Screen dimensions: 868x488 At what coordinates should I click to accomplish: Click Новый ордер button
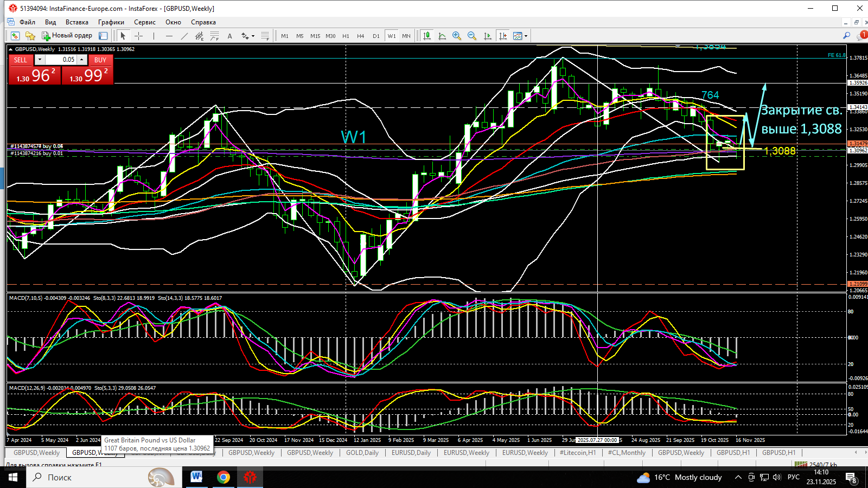pos(67,36)
